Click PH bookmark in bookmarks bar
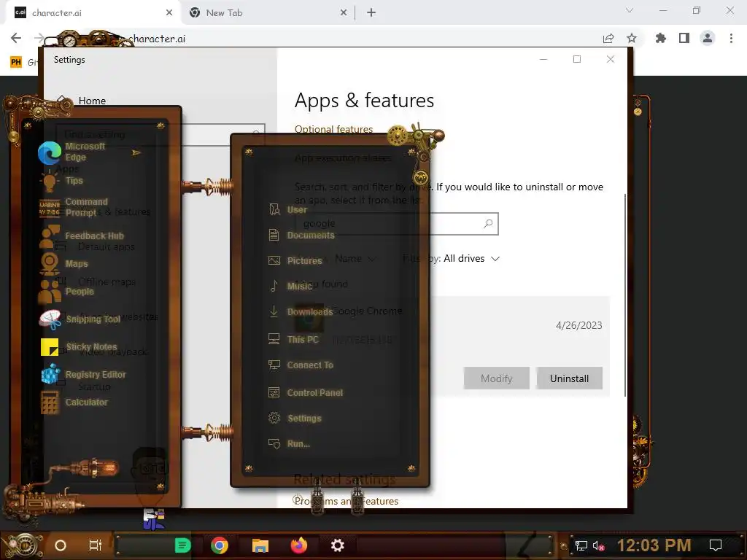 (x=16, y=62)
